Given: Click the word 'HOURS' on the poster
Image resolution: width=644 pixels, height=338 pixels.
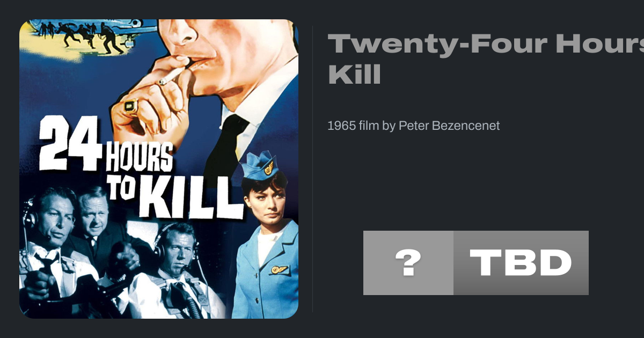Looking at the screenshot, I should tap(140, 157).
